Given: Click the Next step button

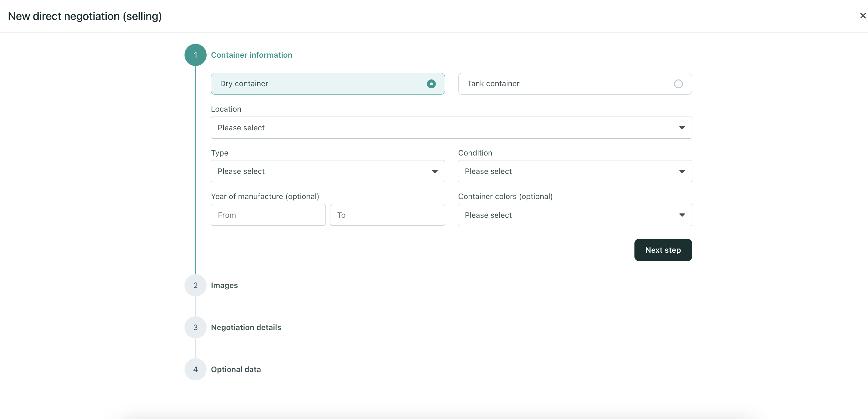Looking at the screenshot, I should (663, 250).
